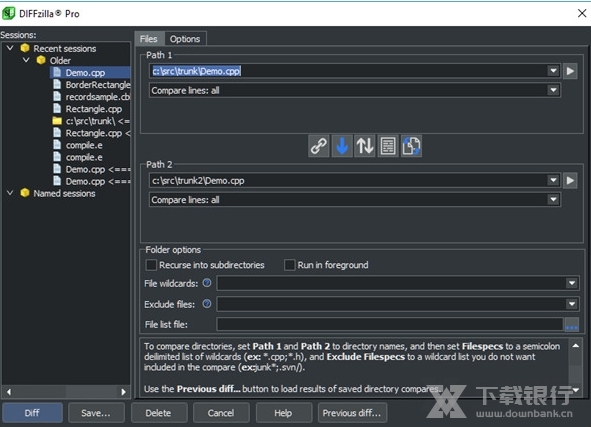This screenshot has height=427, width=591.
Task: Click the Recent sessions cube icon
Action: click(25, 48)
